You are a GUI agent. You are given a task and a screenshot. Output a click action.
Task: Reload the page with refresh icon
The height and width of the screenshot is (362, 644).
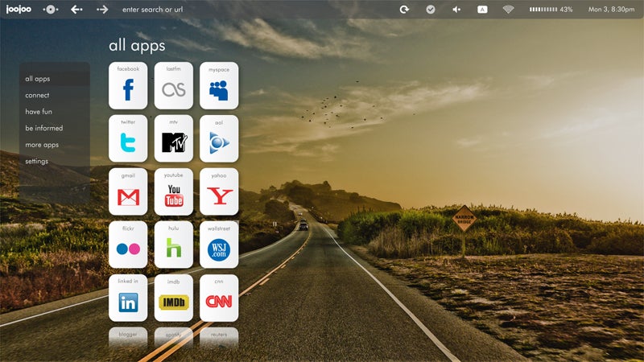pyautogui.click(x=404, y=9)
